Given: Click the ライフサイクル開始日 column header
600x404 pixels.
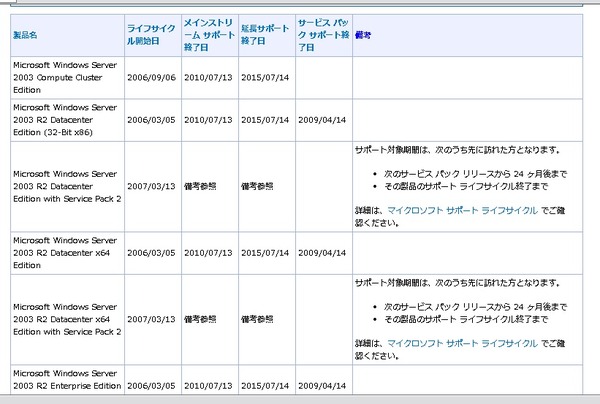Looking at the screenshot, I should [x=151, y=35].
